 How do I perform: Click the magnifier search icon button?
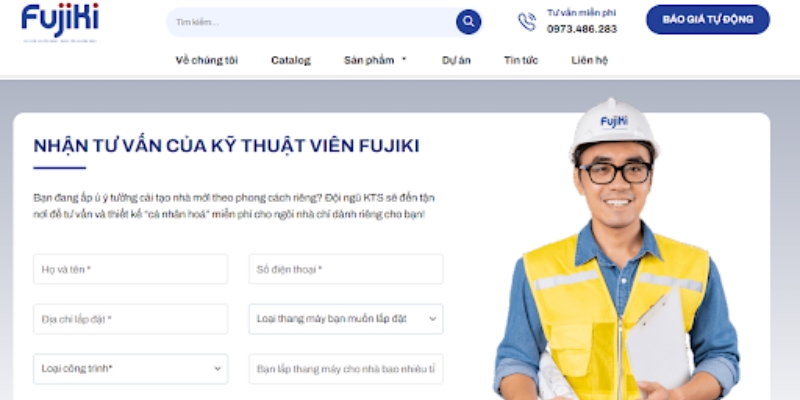point(468,22)
